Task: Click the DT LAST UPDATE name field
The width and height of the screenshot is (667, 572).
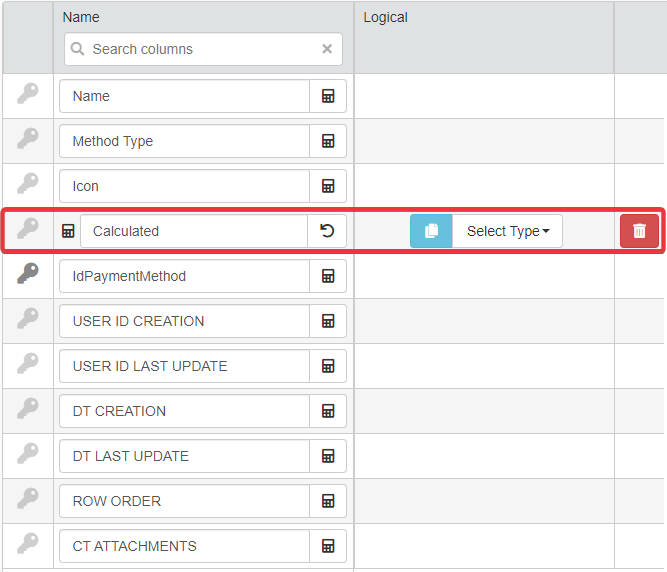Action: 185,456
